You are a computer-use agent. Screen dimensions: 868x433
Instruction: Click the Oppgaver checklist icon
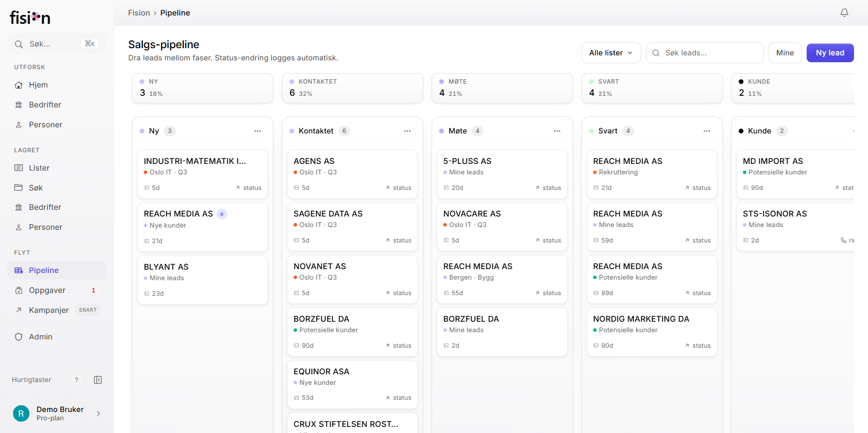coord(19,290)
